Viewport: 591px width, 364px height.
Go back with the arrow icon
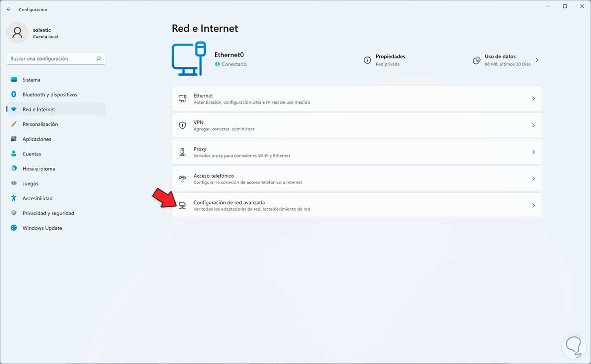(x=9, y=9)
